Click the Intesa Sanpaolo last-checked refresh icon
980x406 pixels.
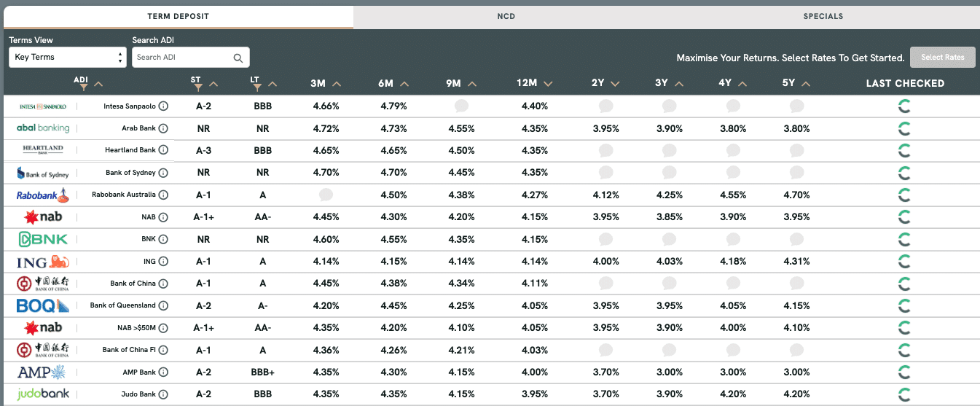click(x=904, y=106)
